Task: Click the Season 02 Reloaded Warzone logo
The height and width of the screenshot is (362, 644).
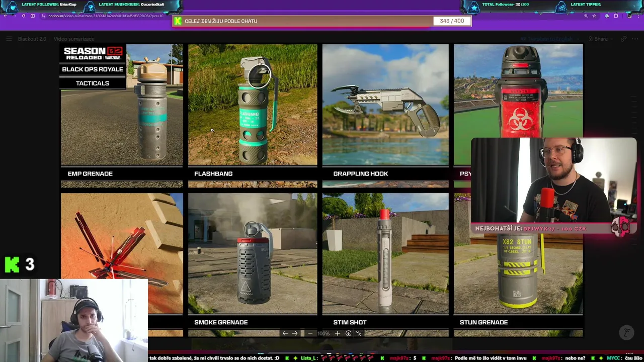Action: (93, 53)
